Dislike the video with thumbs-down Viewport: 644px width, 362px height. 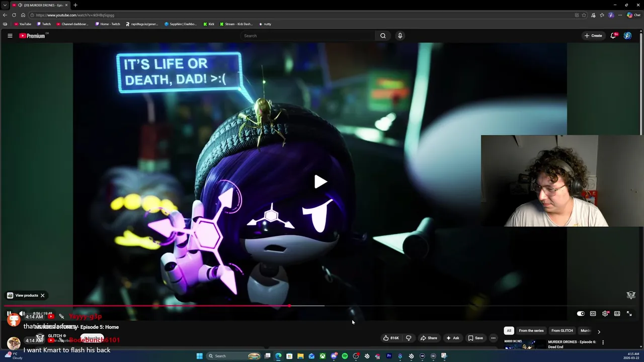point(409,338)
